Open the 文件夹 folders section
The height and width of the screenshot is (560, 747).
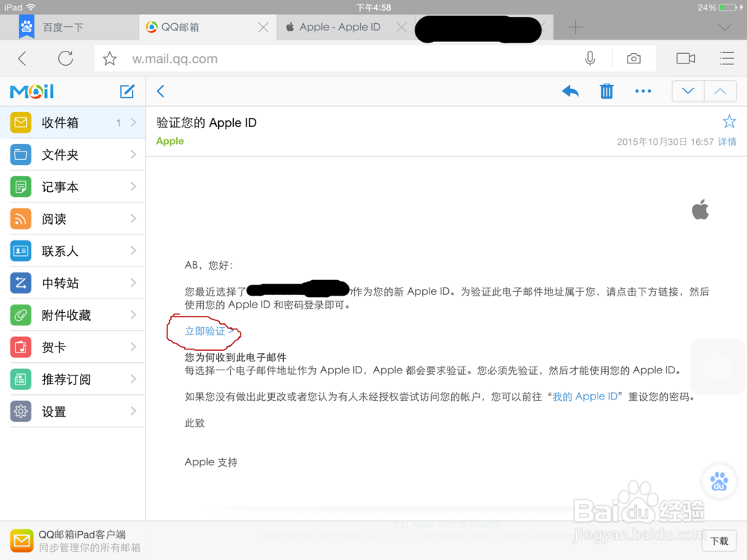coord(72,155)
